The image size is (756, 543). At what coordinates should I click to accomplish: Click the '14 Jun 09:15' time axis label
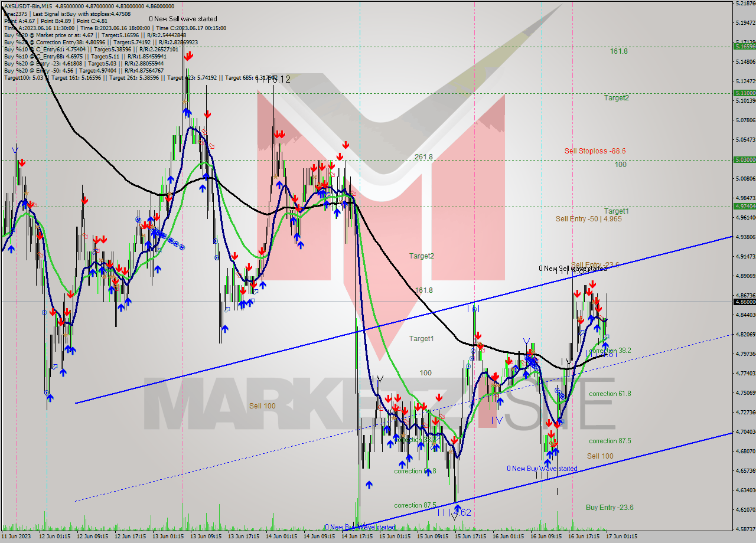coord(318,537)
